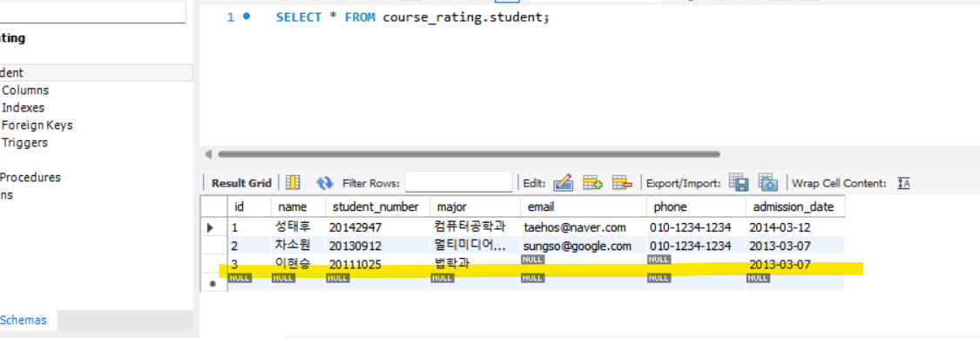Screen dimensions: 980x338
Task: Select admission date 2013-03-07 in 차소원's row
Action: (795, 246)
